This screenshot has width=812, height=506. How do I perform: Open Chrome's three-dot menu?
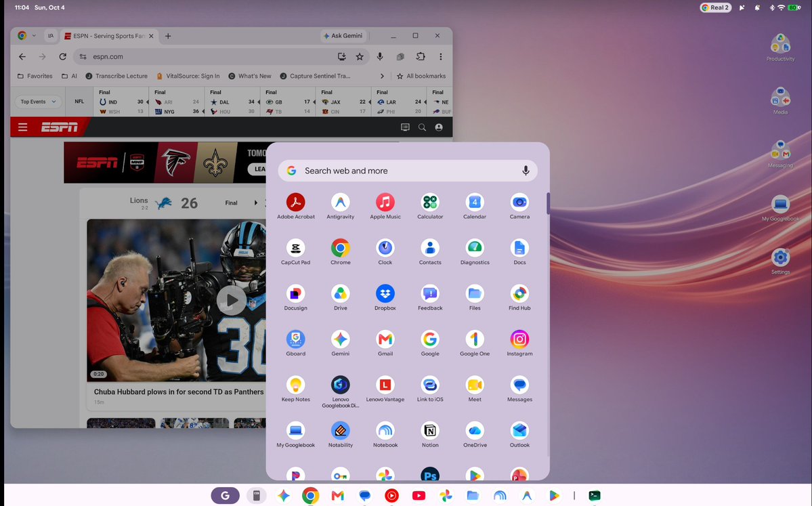tap(441, 56)
